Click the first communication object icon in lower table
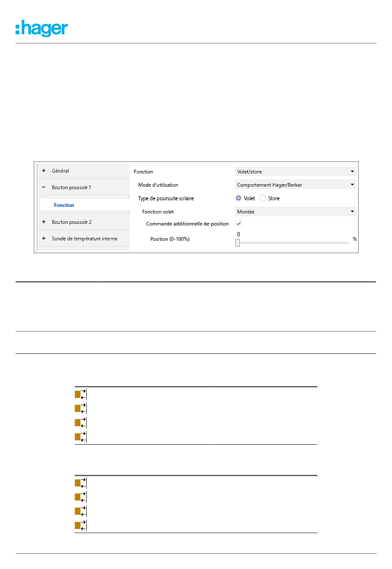392x569 pixels. point(80,483)
